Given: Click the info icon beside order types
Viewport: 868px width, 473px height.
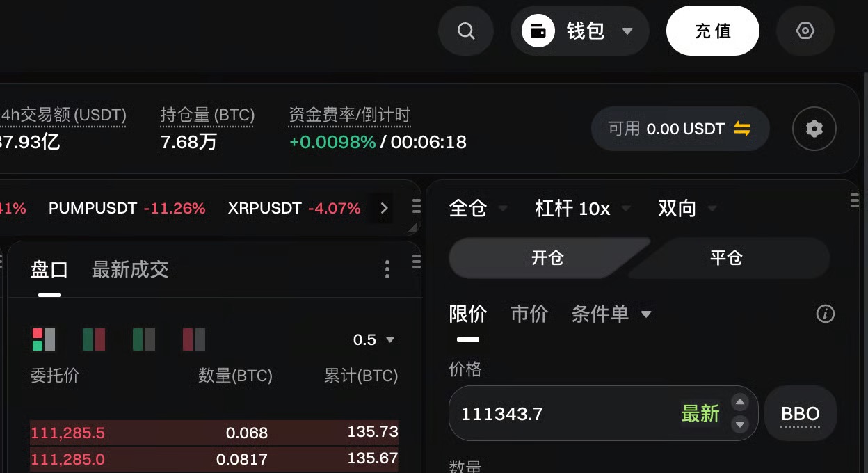Looking at the screenshot, I should (x=825, y=314).
